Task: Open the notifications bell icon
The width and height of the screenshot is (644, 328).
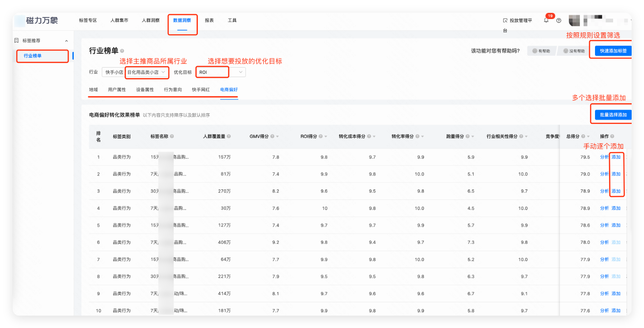Action: tap(546, 20)
